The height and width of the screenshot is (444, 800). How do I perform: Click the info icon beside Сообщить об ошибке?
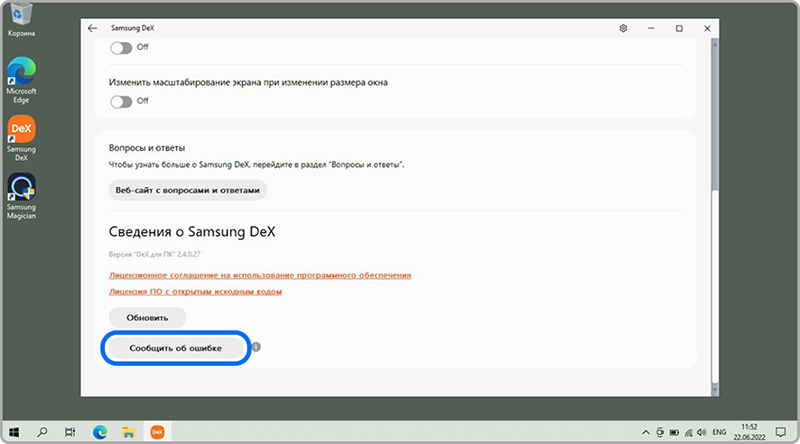pyautogui.click(x=256, y=347)
